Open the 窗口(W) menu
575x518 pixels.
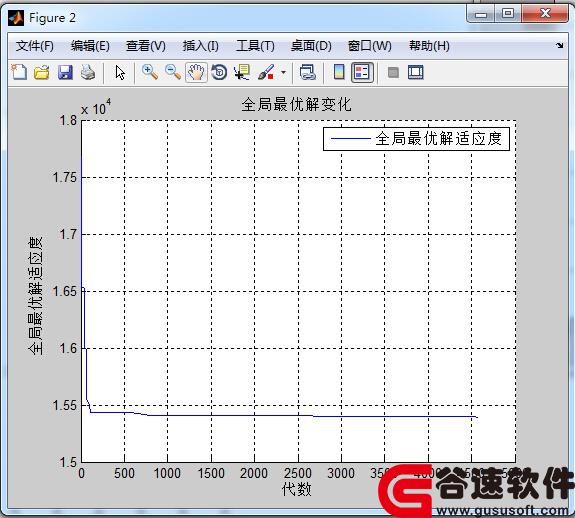(370, 46)
